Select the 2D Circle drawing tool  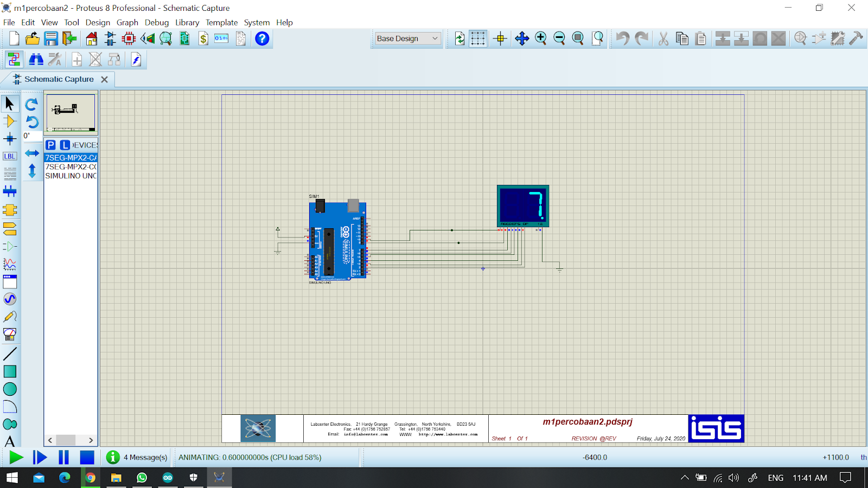pyautogui.click(x=10, y=389)
